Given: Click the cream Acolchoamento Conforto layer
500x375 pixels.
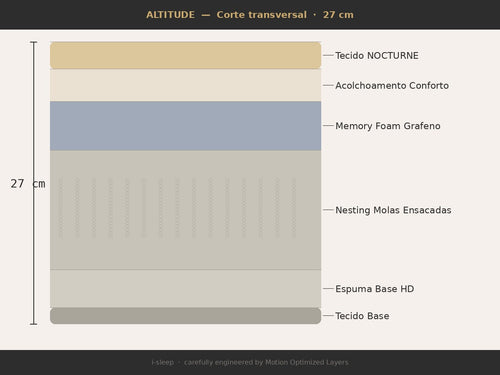Looking at the screenshot, I should coord(186,85).
